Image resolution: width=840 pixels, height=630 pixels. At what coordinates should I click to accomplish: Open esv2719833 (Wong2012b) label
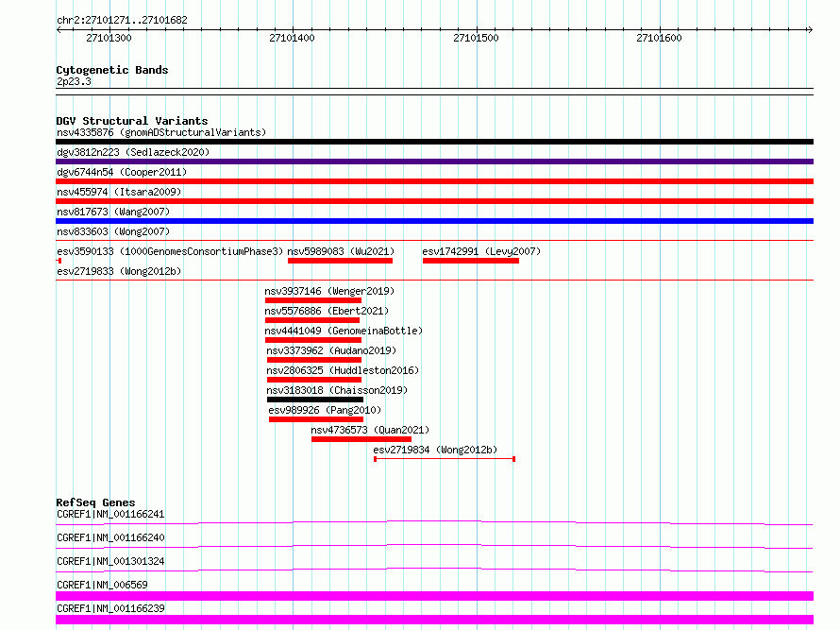point(119,271)
